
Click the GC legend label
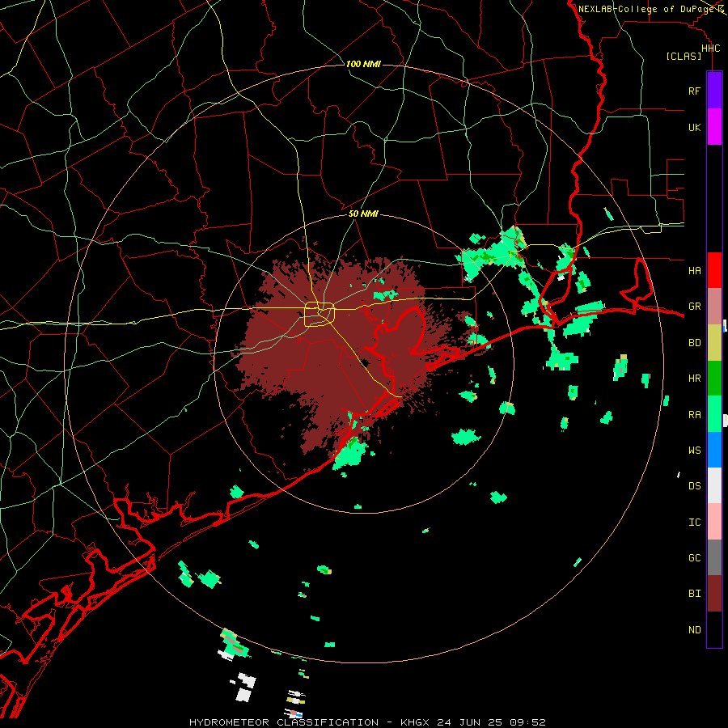click(694, 558)
